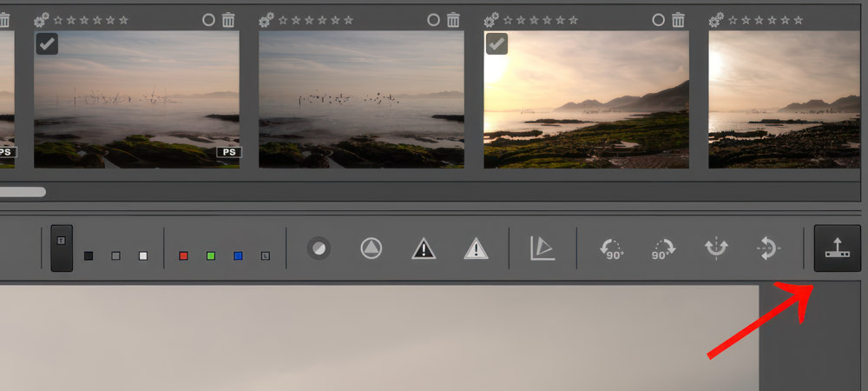Toggle circle label marker above unchecked misty thumbnail
The image size is (868, 391).
coord(433,20)
